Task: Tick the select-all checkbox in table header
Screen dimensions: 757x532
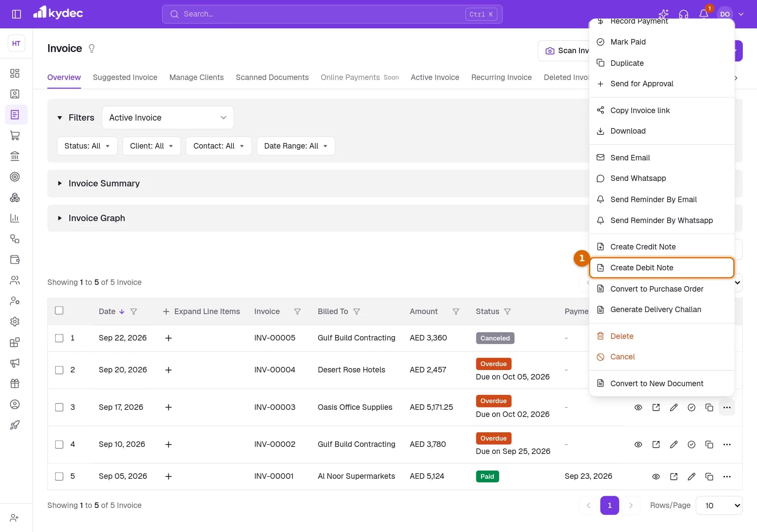Action: (59, 311)
